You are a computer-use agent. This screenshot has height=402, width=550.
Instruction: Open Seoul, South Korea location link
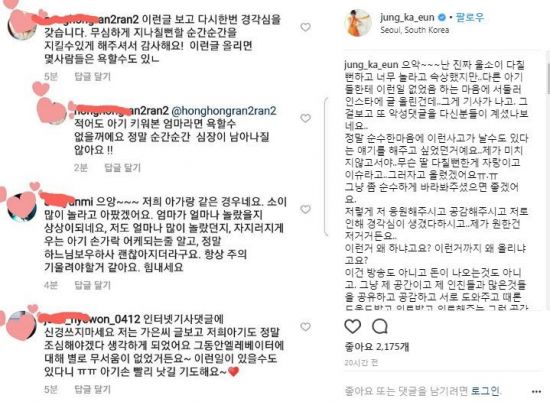click(x=415, y=30)
